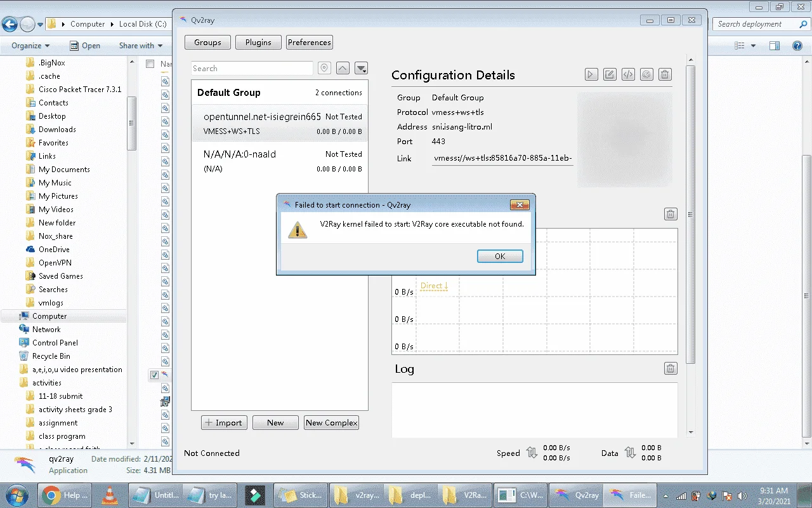Image resolution: width=812 pixels, height=508 pixels.
Task: Click the connect (play) icon in Configuration Details
Action: coord(591,74)
